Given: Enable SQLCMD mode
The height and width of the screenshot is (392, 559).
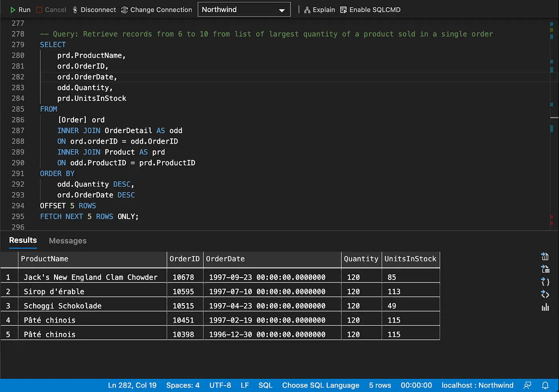Looking at the screenshot, I should click(x=370, y=10).
